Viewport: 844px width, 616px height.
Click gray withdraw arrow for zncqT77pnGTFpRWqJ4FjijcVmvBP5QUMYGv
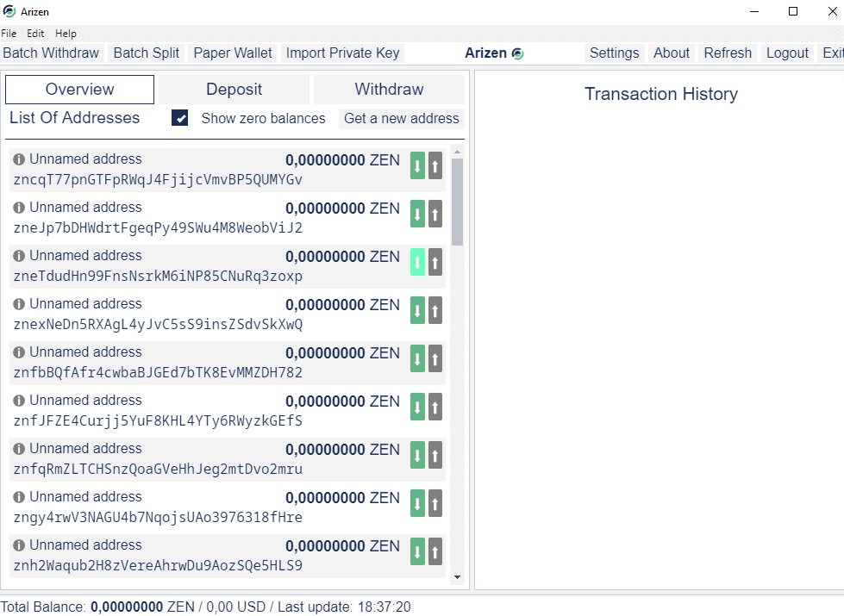(x=435, y=165)
